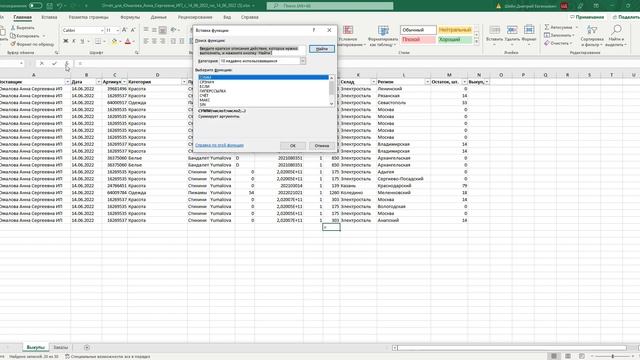Click the Format as Table icon

point(383,30)
